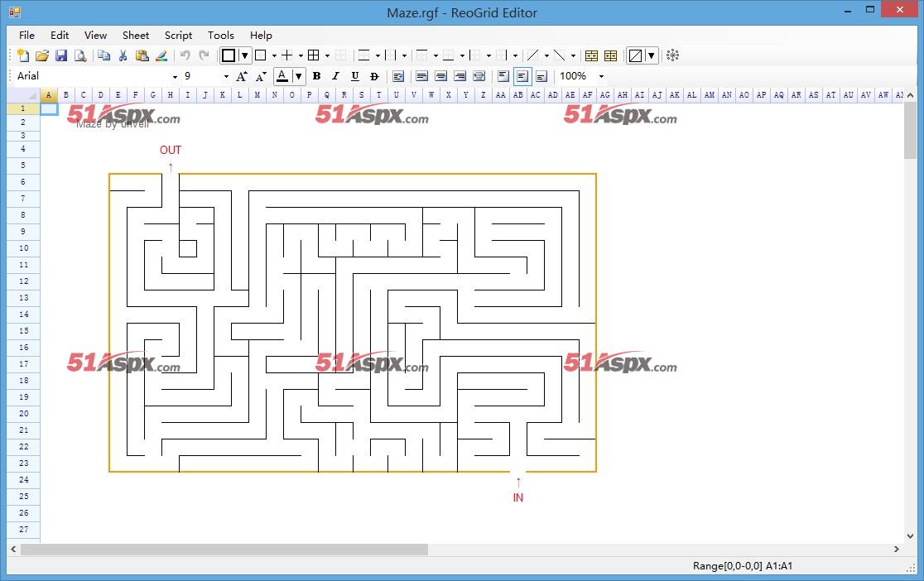Click the vertical scrollbar down arrow
The width and height of the screenshot is (924, 581).
[x=911, y=535]
